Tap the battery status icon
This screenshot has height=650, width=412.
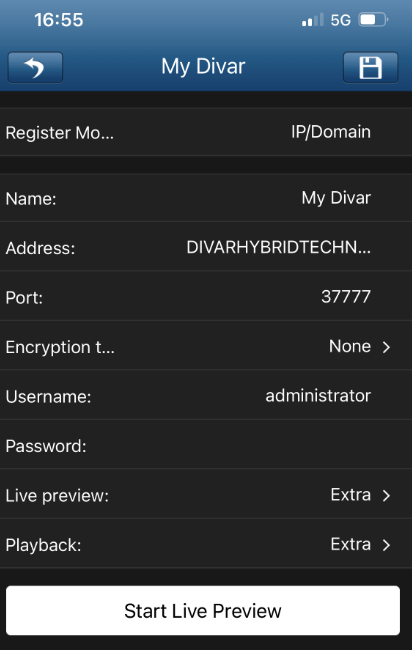pos(373,19)
